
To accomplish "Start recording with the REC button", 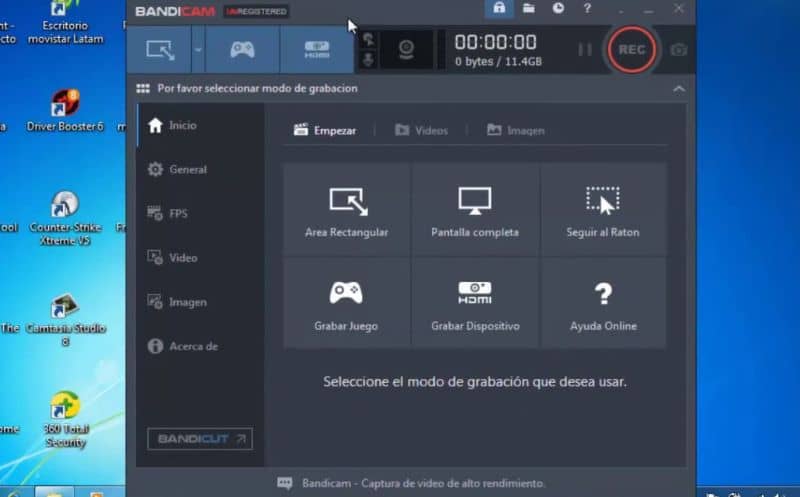I will pyautogui.click(x=632, y=49).
